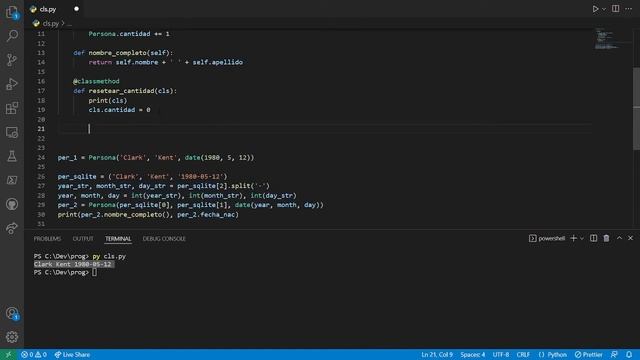Click '@classmethod' decorator text
The image size is (640, 360).
pos(96,81)
